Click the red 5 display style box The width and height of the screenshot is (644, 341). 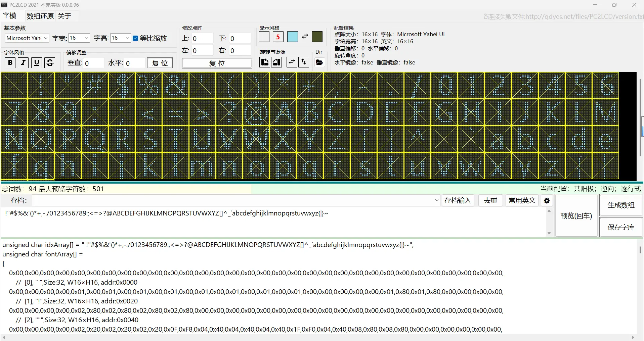coord(278,37)
